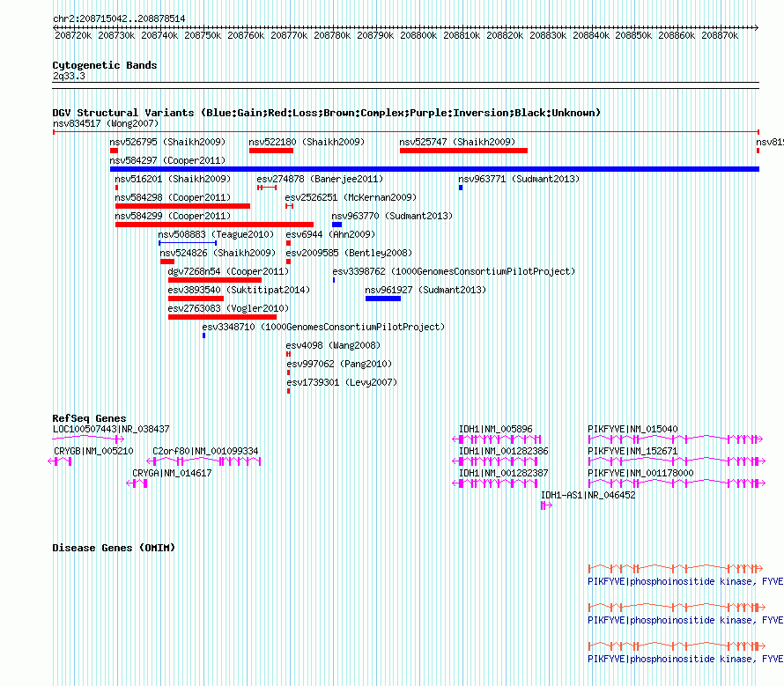Open the RefSeq Genes track title
The height and width of the screenshot is (686, 784).
[89, 418]
